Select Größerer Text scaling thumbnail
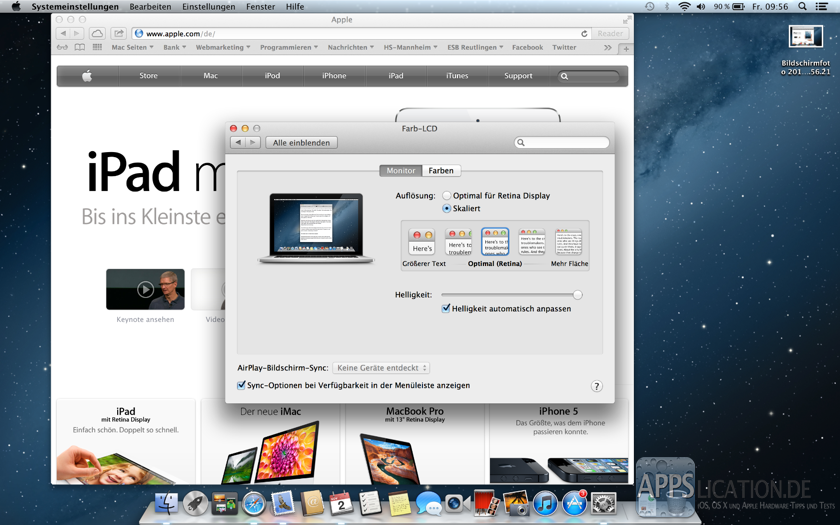840x525 pixels. (x=422, y=242)
